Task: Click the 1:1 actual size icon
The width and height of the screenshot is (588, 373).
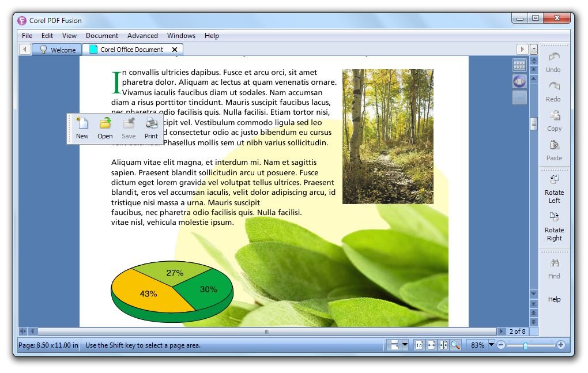Action: point(419,345)
